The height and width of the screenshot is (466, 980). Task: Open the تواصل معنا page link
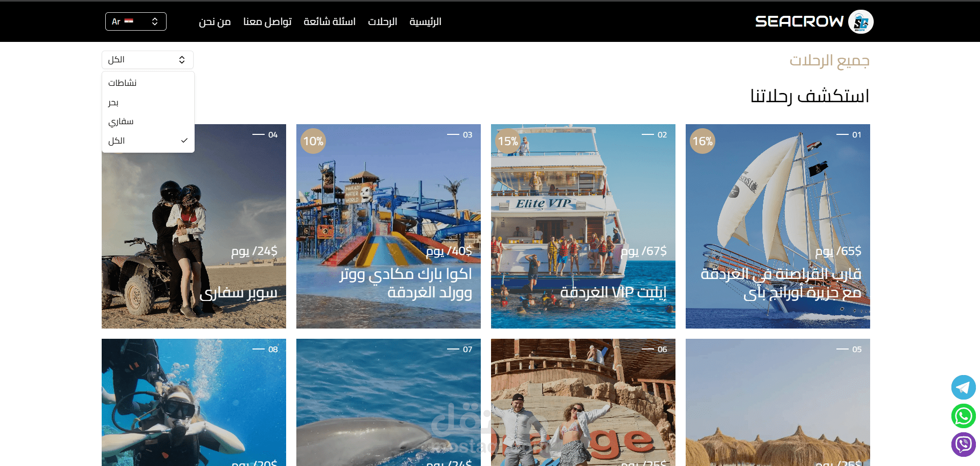pos(267,21)
